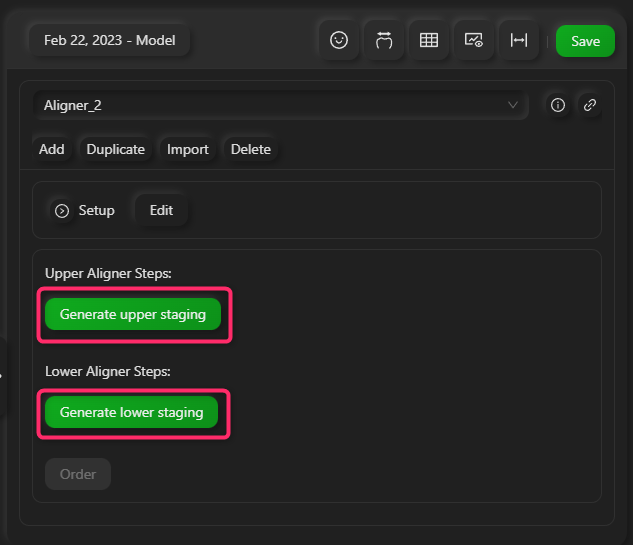The height and width of the screenshot is (545, 633).
Task: Expand the Setup section arrow icon
Action: point(62,211)
